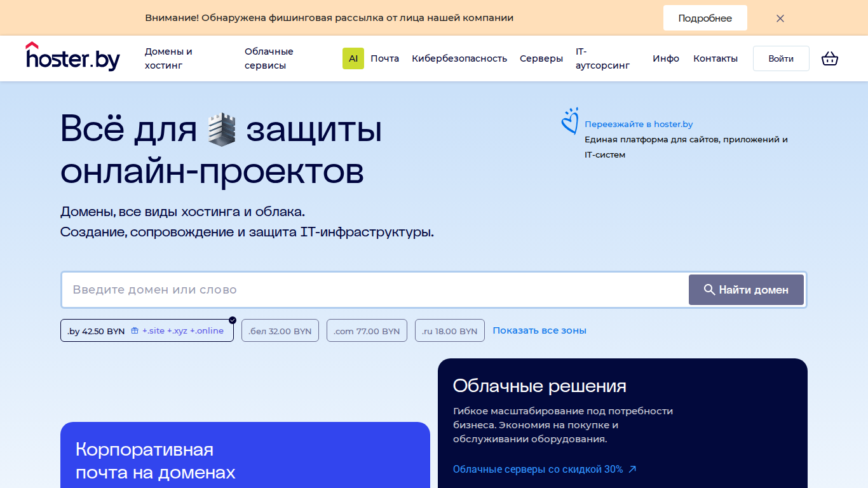The height and width of the screenshot is (488, 868).
Task: Click the blue heart icon near Переезжайте
Action: 569,121
